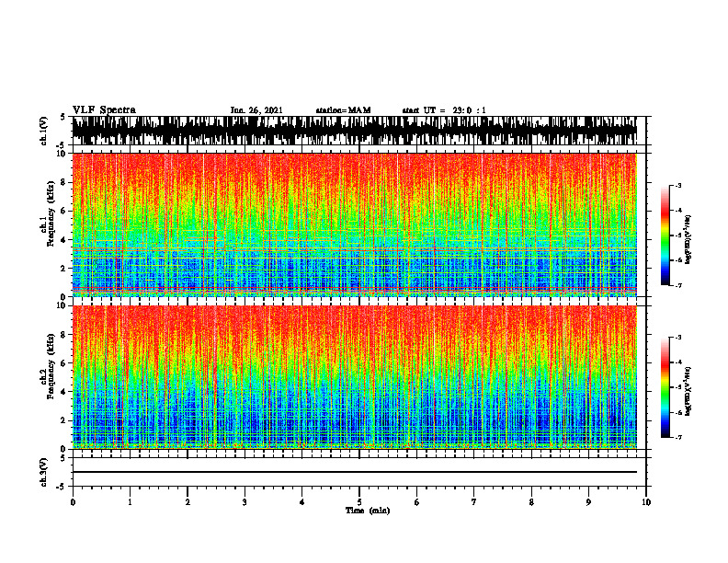728x563 pixels.
Task: Click the ch.1 color scale bar
Action: pyautogui.click(x=665, y=236)
